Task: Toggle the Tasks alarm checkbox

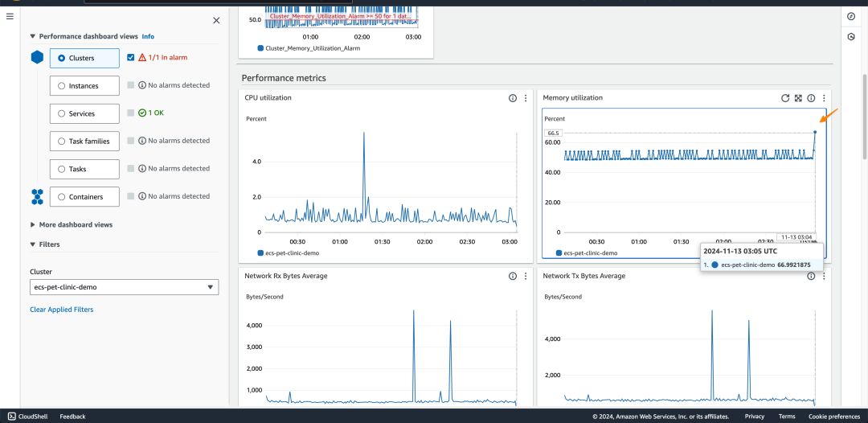Action: [x=131, y=168]
